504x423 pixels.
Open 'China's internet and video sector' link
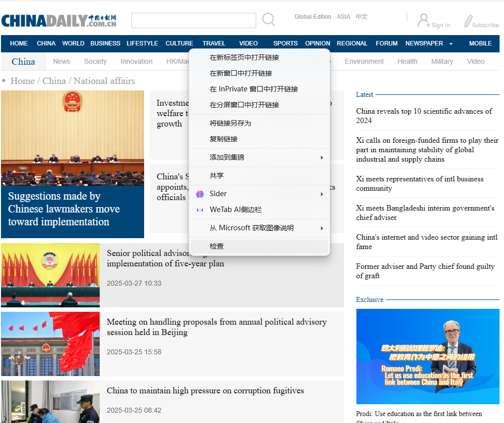[x=426, y=242]
